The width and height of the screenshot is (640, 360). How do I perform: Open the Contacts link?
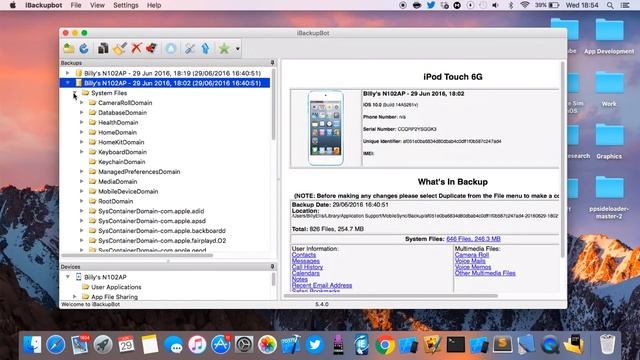tap(304, 255)
